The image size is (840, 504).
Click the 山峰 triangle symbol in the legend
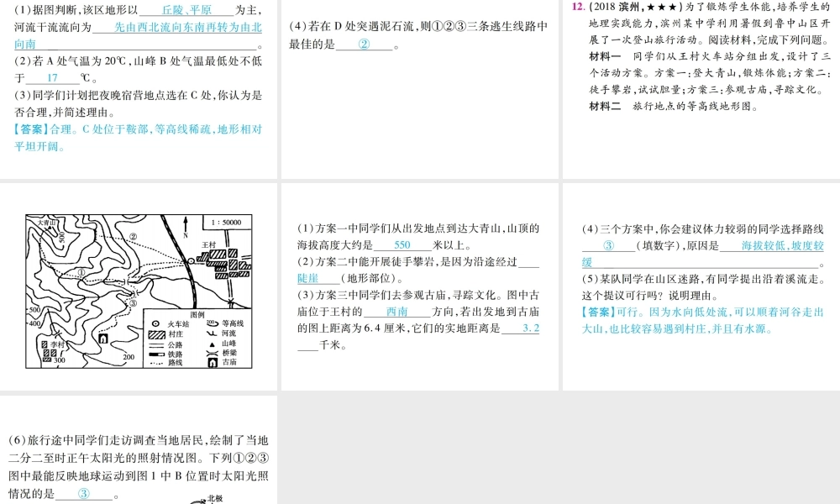click(213, 344)
